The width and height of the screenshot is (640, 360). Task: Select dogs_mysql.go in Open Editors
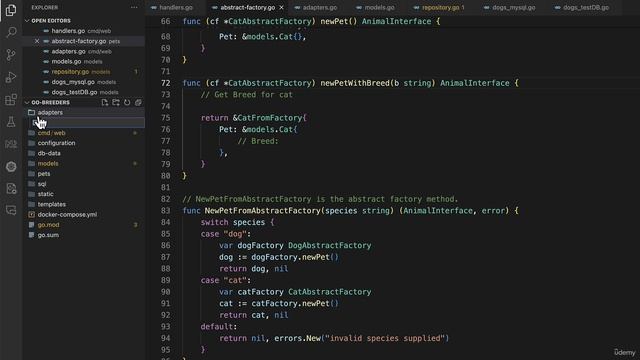pyautogui.click(x=83, y=82)
